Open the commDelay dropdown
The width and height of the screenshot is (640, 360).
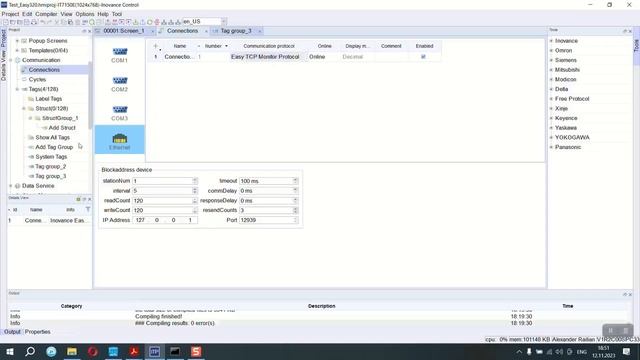pos(295,191)
